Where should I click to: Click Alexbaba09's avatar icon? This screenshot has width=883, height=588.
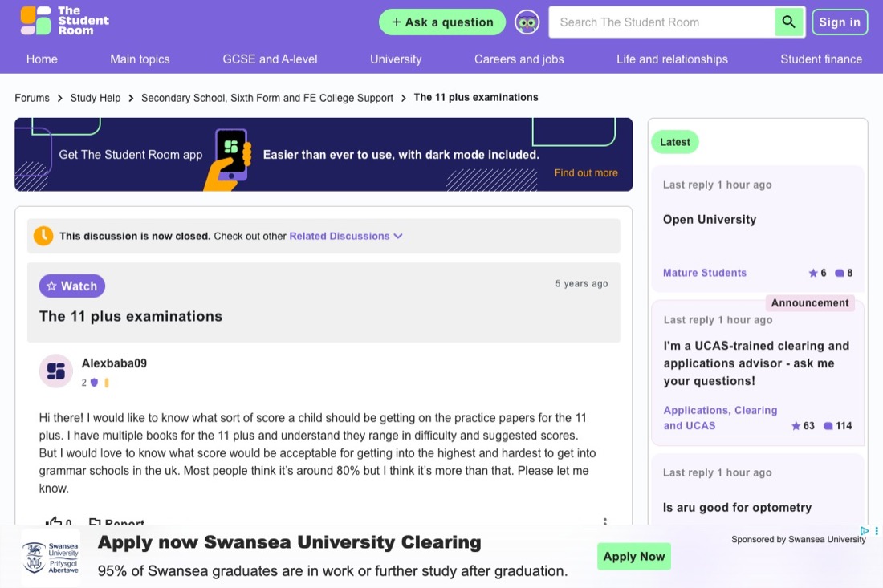(55, 371)
